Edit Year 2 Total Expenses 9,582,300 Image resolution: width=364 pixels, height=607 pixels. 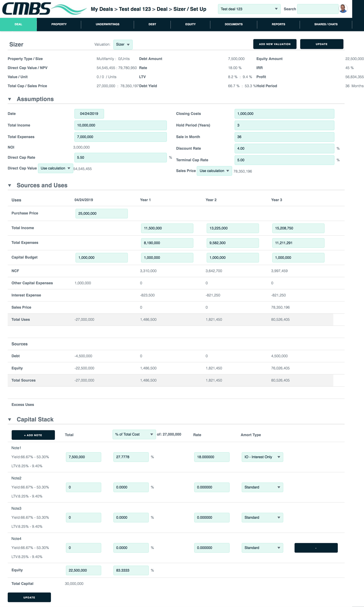233,243
